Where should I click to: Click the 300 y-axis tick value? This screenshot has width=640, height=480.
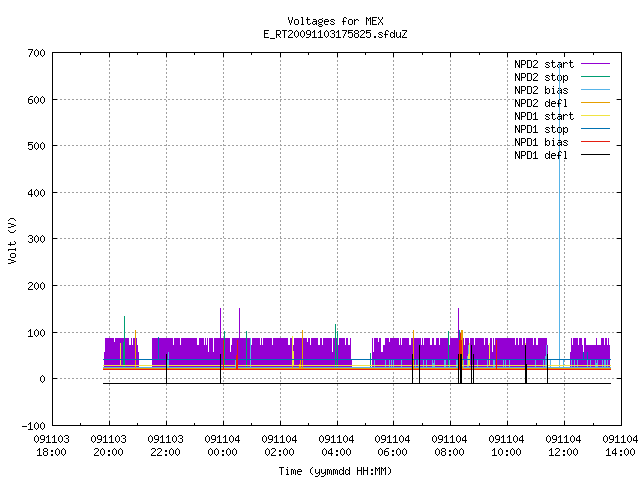click(x=36, y=239)
